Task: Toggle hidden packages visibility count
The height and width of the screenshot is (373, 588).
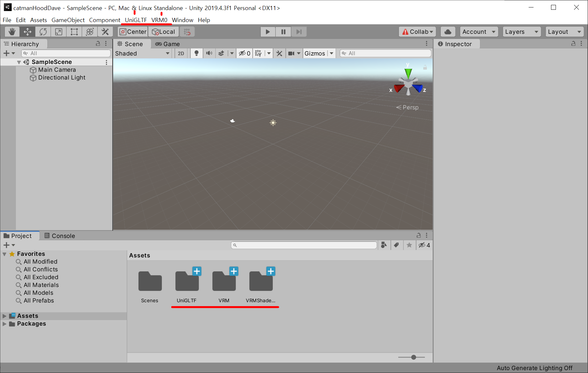Action: pyautogui.click(x=424, y=245)
